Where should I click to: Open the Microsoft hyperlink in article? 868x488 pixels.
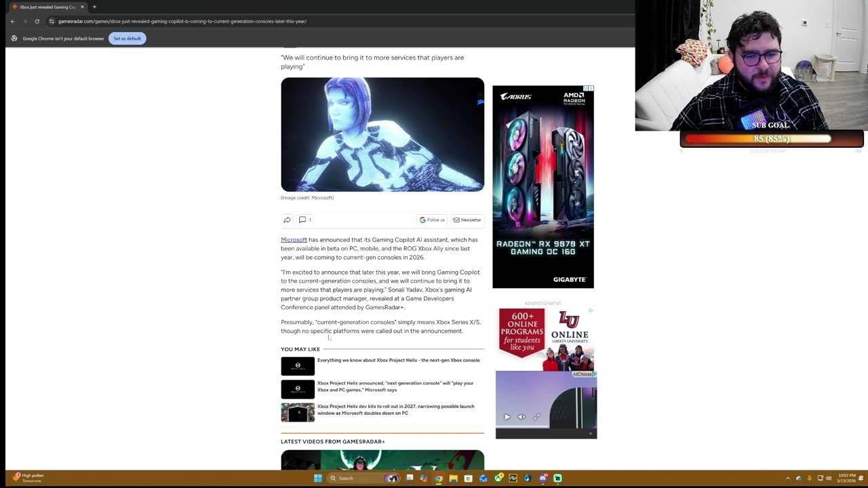click(294, 240)
